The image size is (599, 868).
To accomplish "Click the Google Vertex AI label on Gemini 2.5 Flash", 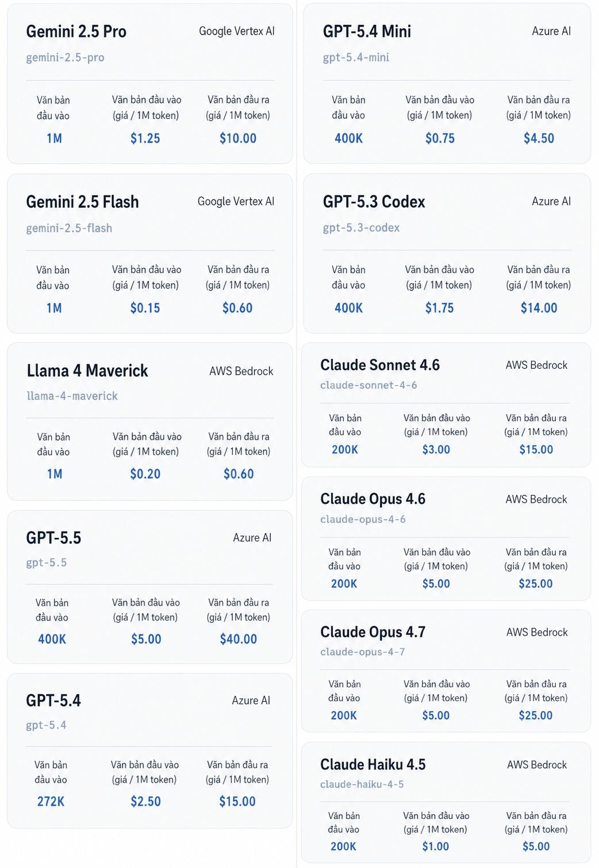I will point(236,201).
